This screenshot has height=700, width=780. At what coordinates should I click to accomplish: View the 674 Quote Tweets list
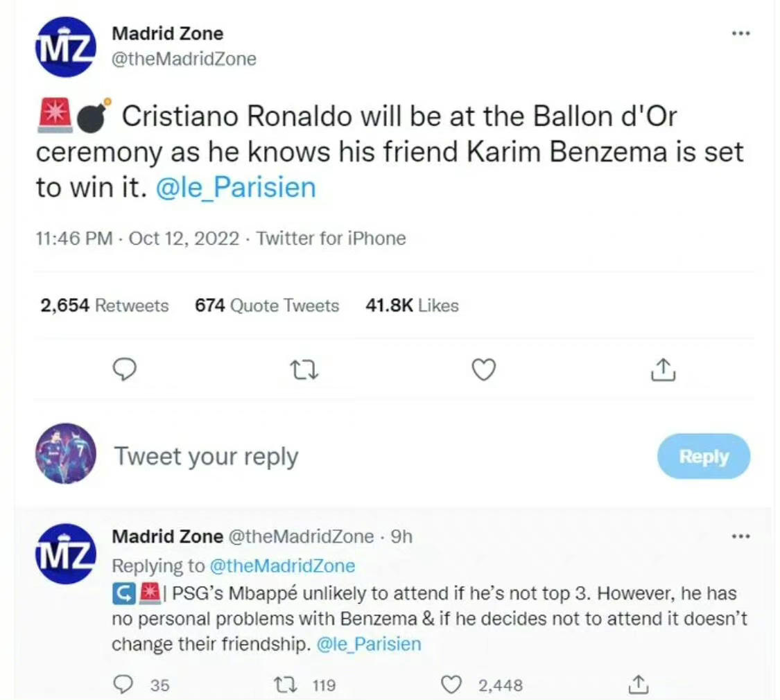tap(267, 306)
